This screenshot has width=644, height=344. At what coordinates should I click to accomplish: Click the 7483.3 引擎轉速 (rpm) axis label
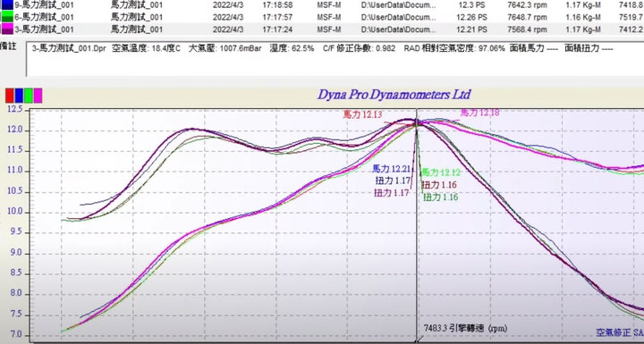465,329
